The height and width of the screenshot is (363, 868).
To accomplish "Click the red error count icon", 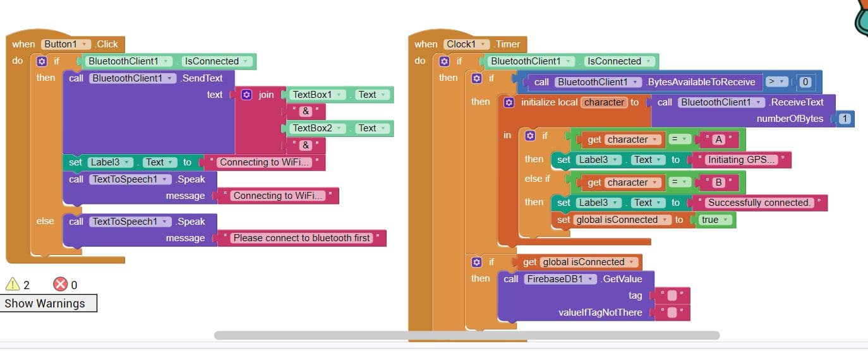I will (x=60, y=284).
